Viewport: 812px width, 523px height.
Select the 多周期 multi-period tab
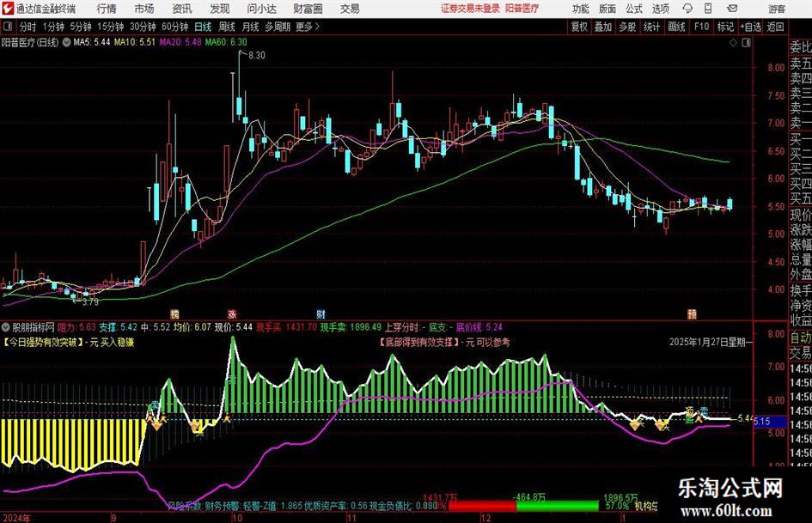coord(278,27)
